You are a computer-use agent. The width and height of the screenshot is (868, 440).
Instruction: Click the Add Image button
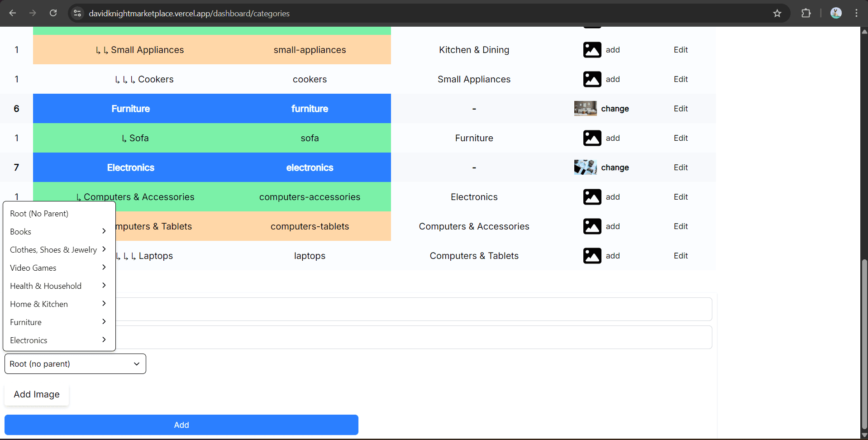[x=37, y=394]
